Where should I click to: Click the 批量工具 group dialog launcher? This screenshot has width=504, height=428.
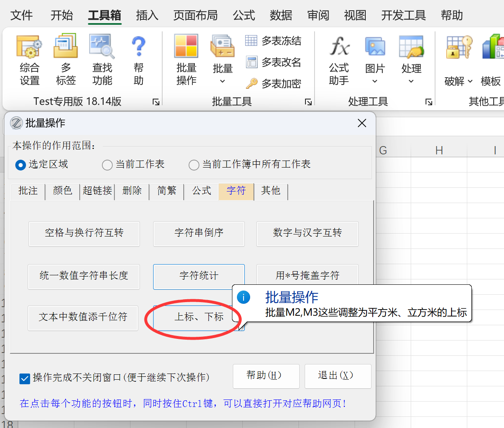coord(308,102)
